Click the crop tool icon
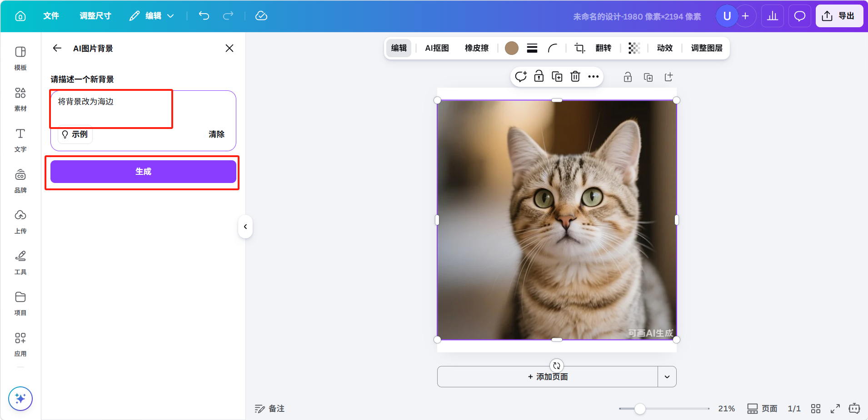The width and height of the screenshot is (868, 420). click(x=579, y=48)
